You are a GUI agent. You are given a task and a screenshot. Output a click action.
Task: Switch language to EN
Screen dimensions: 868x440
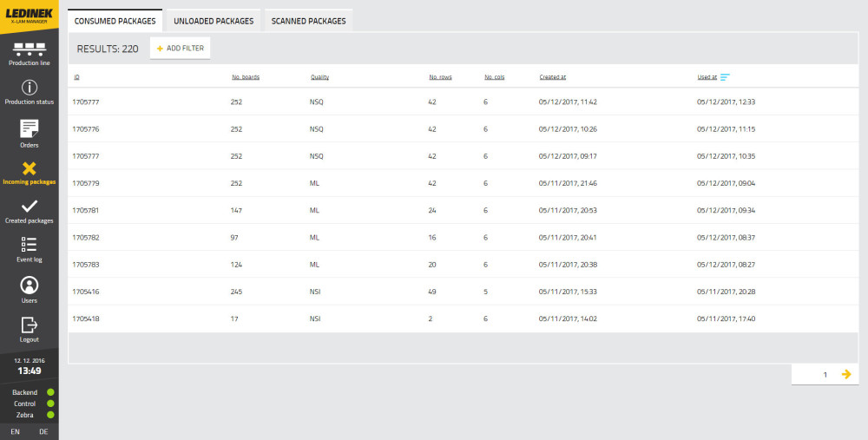(x=16, y=431)
